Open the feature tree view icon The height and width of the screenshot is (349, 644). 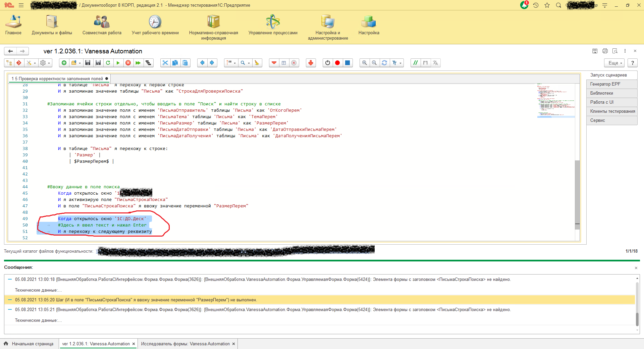[x=9, y=63]
